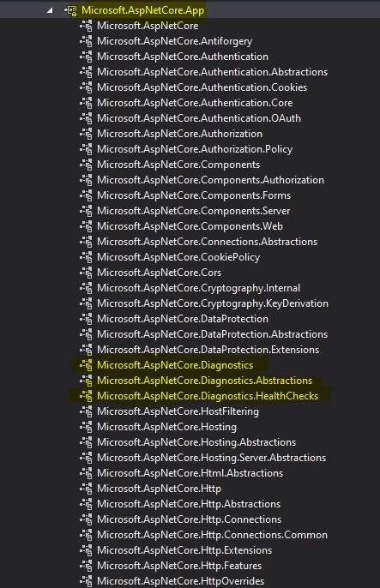Select Microsoft.AspNetCore.Components.Forms entry

click(x=194, y=195)
